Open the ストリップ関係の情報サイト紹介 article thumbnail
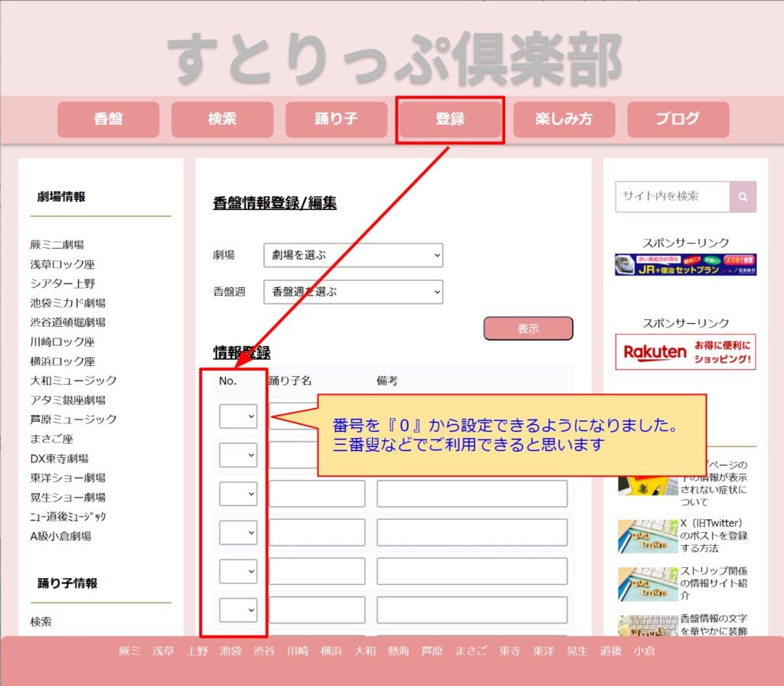 pyautogui.click(x=648, y=584)
